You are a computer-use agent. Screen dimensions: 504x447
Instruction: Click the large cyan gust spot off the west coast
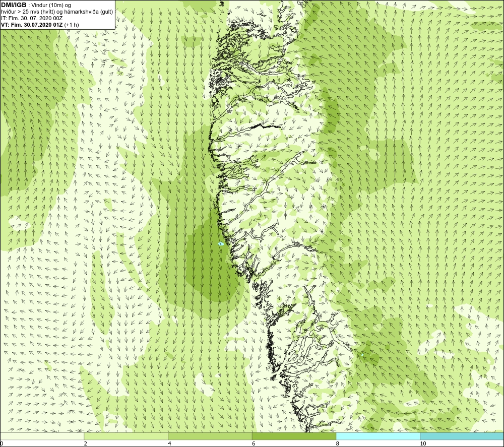click(221, 244)
